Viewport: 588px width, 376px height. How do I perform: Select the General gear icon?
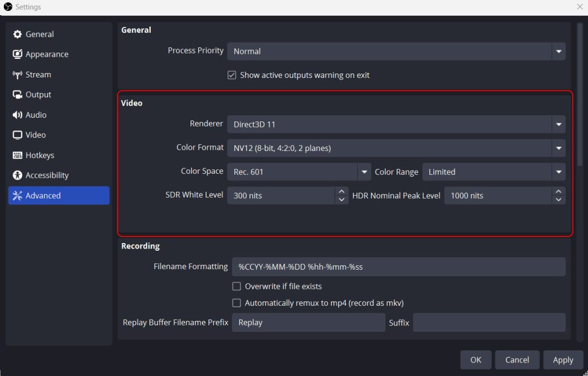click(x=16, y=34)
